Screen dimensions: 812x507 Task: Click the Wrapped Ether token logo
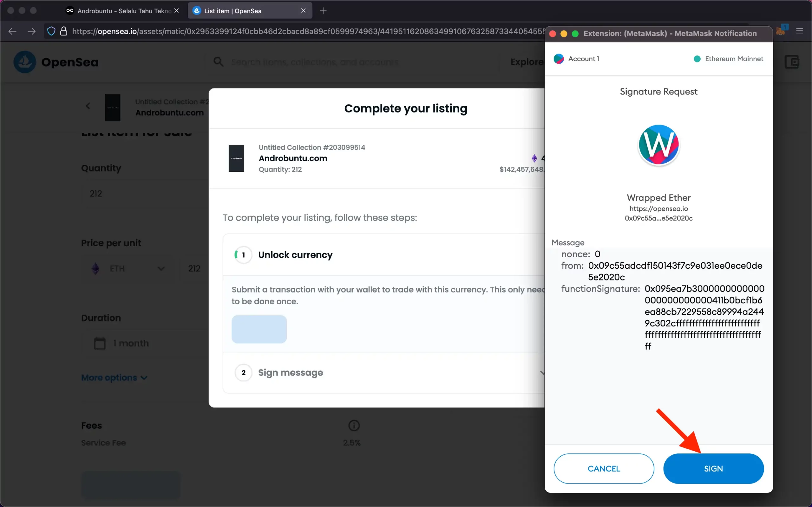(x=658, y=145)
